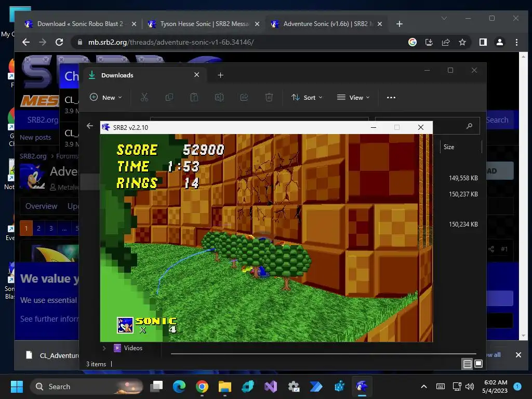This screenshot has height=399, width=532.
Task: Switch to Download Sonic Robo Blast 2 tab
Action: coord(80,24)
